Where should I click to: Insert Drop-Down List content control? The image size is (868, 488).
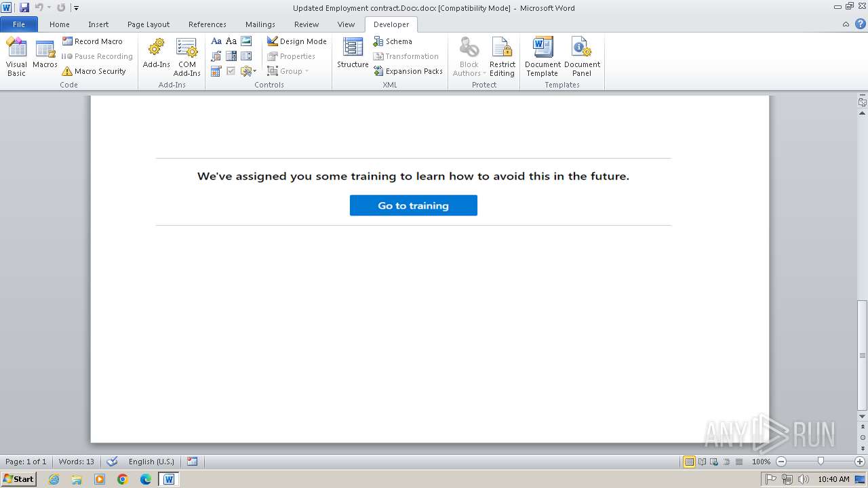click(246, 56)
